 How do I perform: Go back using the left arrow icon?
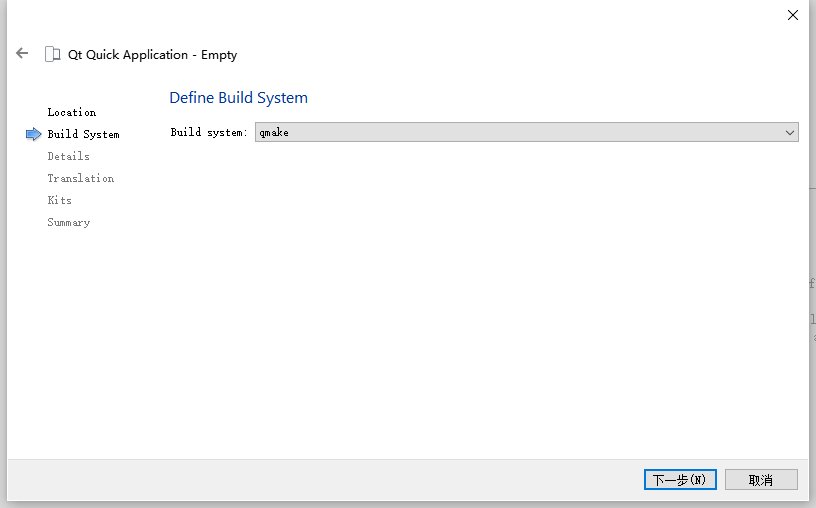tap(22, 53)
